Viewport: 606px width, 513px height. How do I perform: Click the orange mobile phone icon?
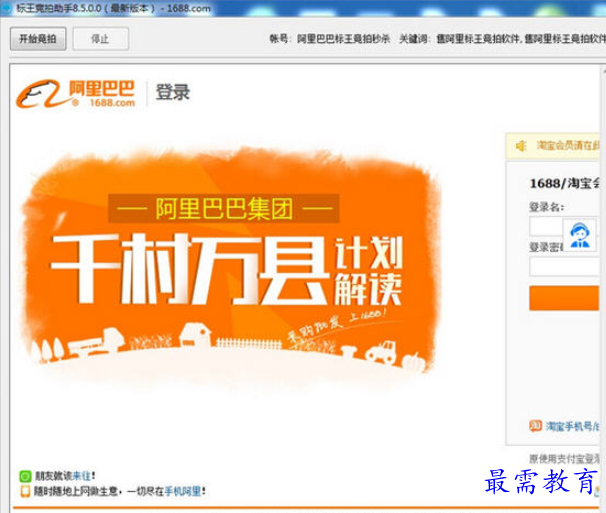(x=25, y=491)
